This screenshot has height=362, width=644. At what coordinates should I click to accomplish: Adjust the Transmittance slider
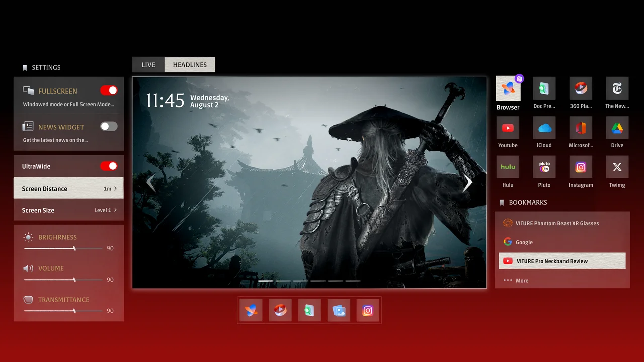tap(63, 311)
